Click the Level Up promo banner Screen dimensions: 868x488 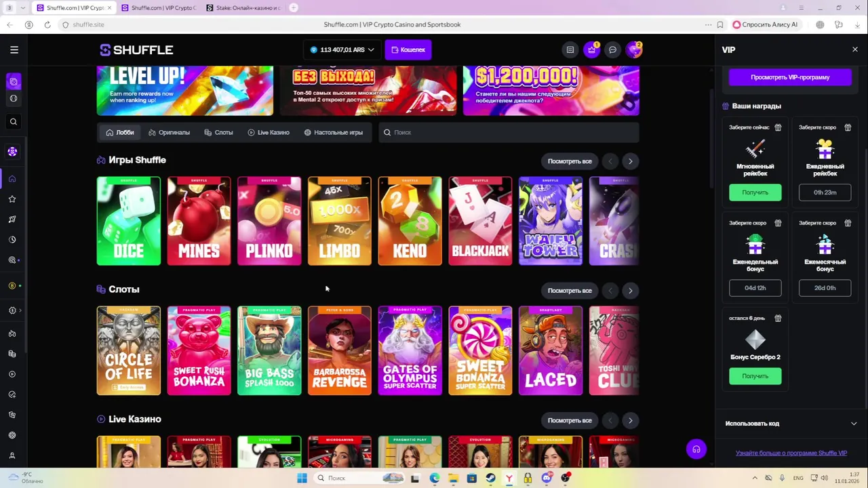pyautogui.click(x=185, y=91)
